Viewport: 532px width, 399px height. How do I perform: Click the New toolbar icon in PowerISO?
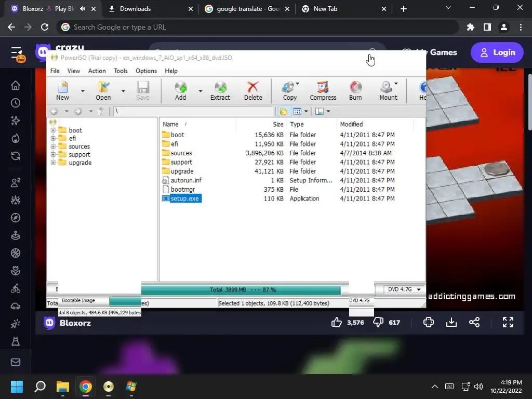63,91
